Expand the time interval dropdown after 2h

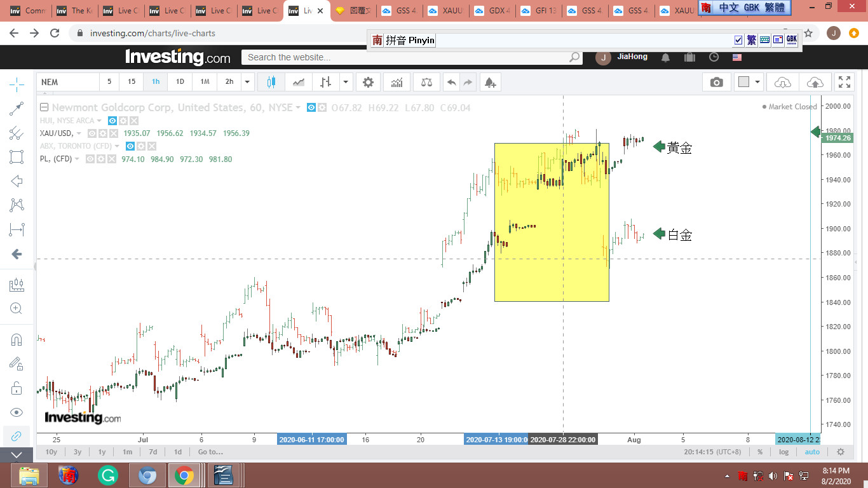point(248,82)
